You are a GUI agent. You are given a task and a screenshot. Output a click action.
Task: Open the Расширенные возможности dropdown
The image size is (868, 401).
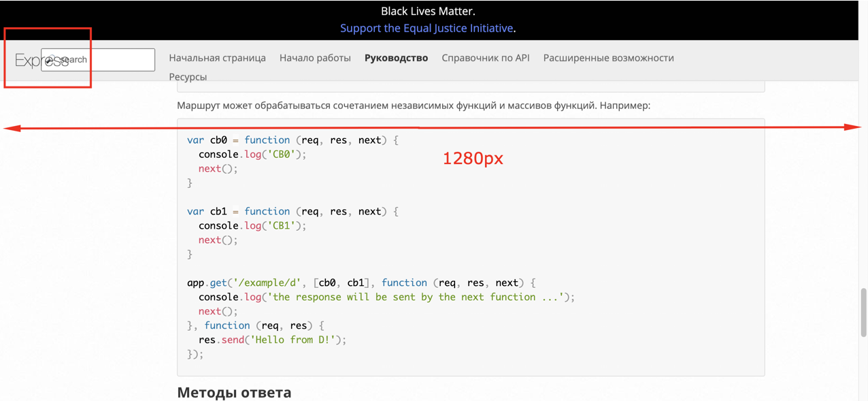(x=607, y=57)
